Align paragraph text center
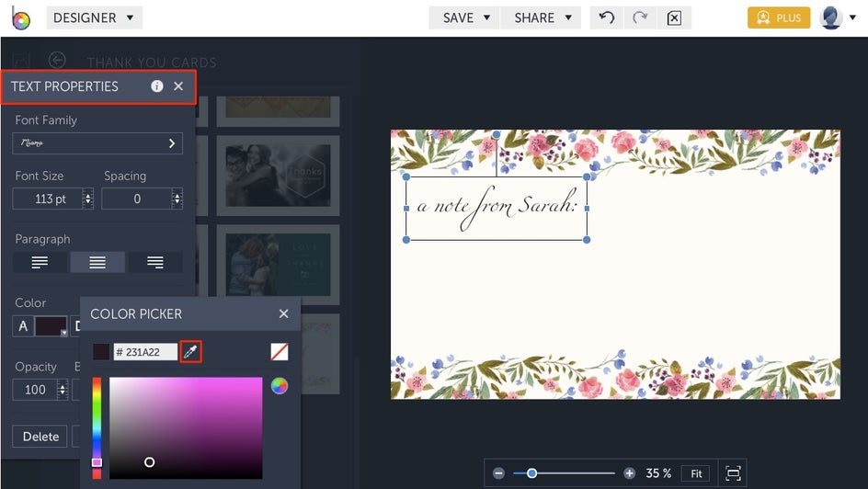Image resolution: width=868 pixels, height=489 pixels. click(97, 262)
